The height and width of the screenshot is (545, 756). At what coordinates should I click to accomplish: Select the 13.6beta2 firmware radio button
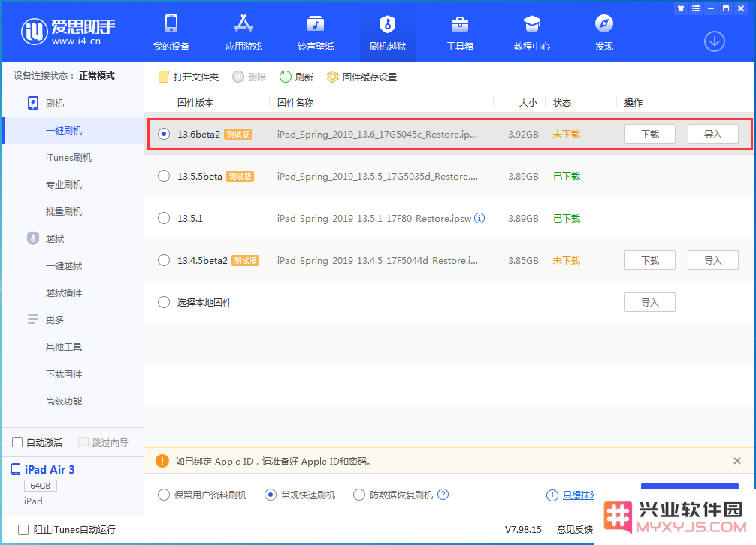pyautogui.click(x=164, y=134)
